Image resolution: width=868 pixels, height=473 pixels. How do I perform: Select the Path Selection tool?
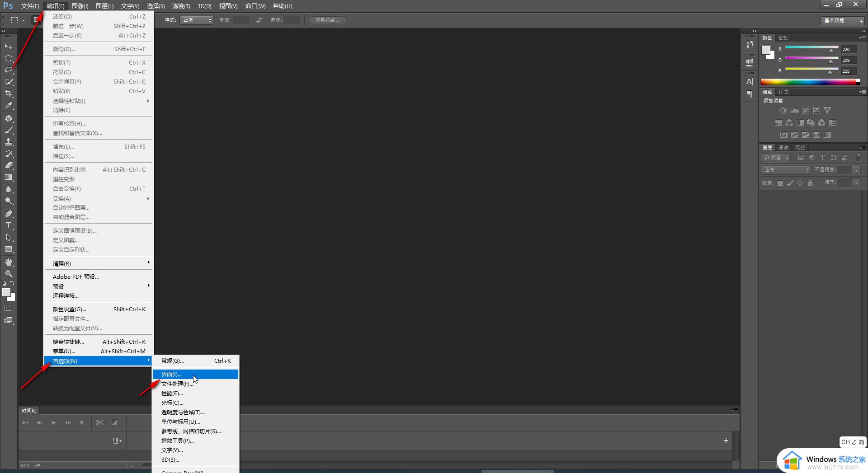click(9, 237)
